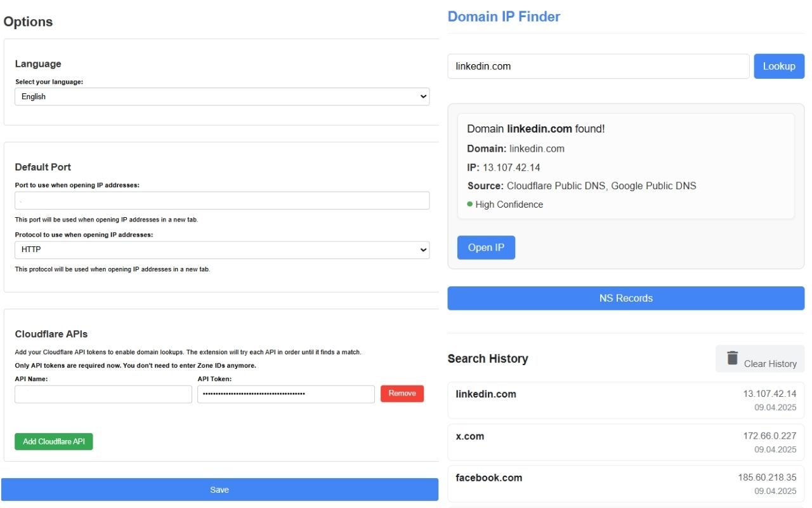Screen dimensions: 812x508
Task: Click the Source line listing Cloudflare Public DNS
Action: (582, 186)
